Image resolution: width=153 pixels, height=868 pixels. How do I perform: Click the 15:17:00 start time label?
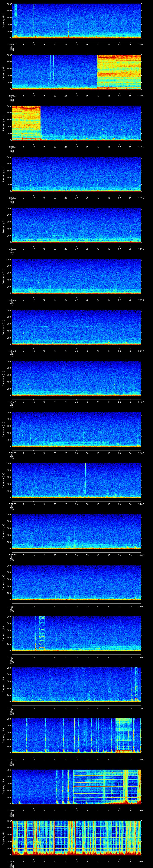[12, 249]
